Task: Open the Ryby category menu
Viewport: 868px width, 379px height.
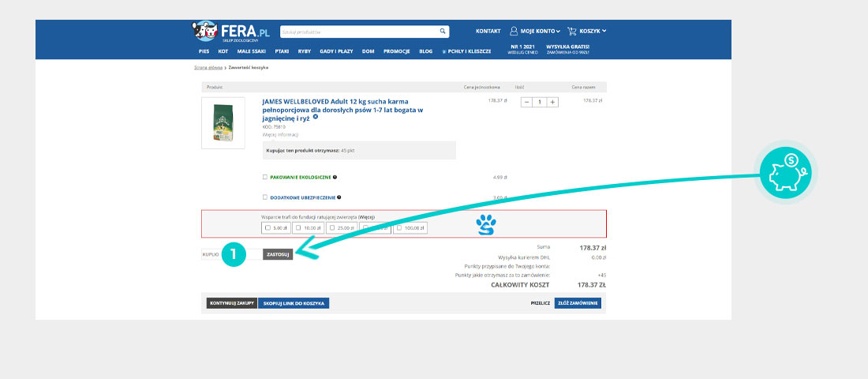Action: point(305,51)
